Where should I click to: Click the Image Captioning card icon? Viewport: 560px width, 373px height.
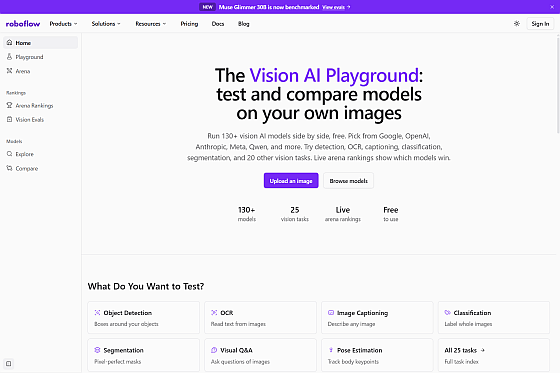[x=331, y=313]
